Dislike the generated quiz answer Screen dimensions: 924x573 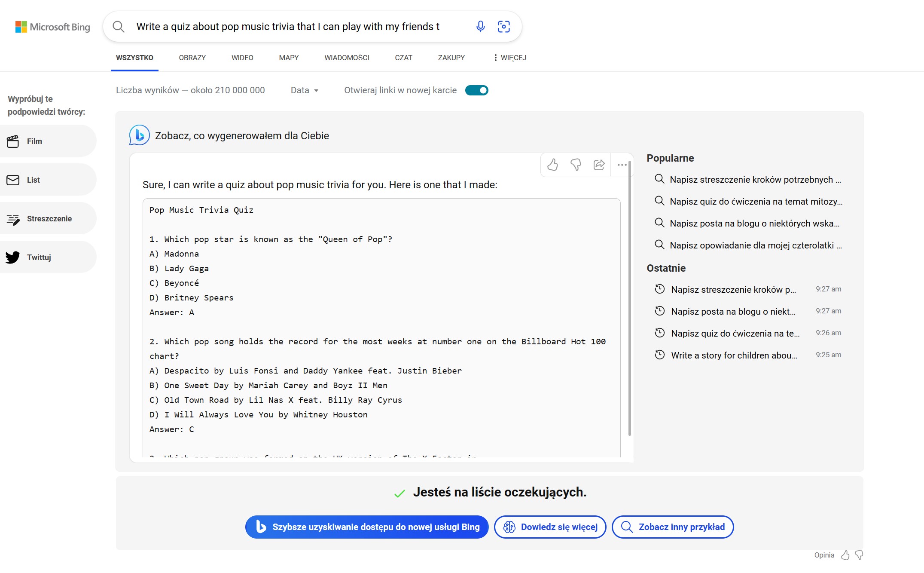click(576, 165)
